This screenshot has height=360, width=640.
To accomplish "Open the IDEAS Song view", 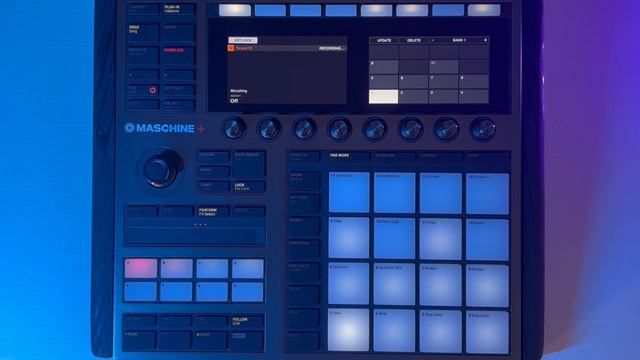I will pyautogui.click(x=143, y=33).
